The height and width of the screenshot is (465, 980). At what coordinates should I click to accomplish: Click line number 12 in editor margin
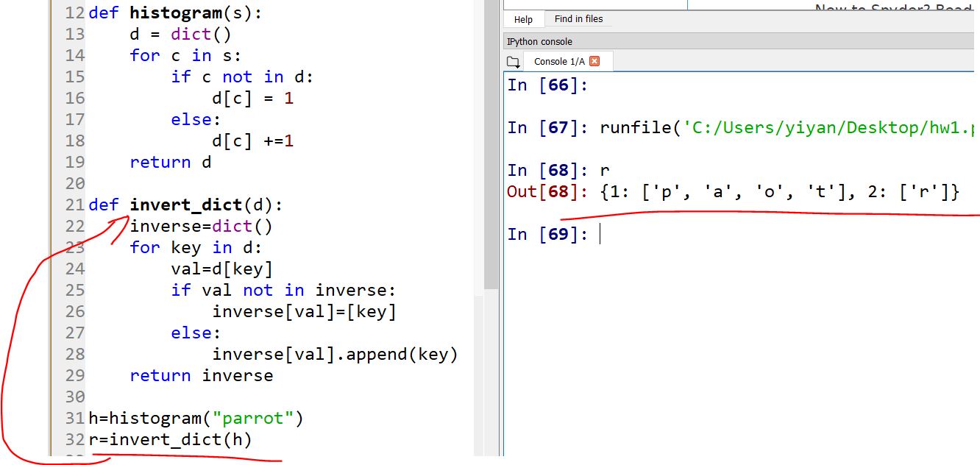click(x=74, y=13)
